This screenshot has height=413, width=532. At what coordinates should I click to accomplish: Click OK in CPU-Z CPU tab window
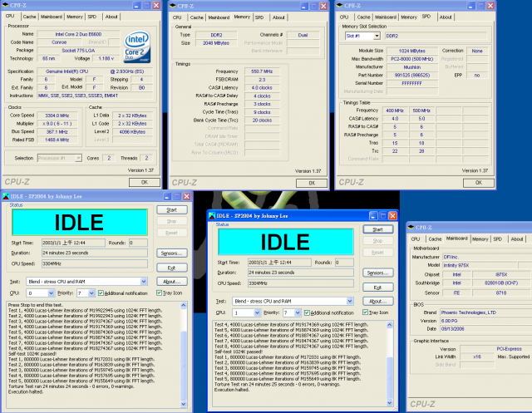click(x=145, y=183)
